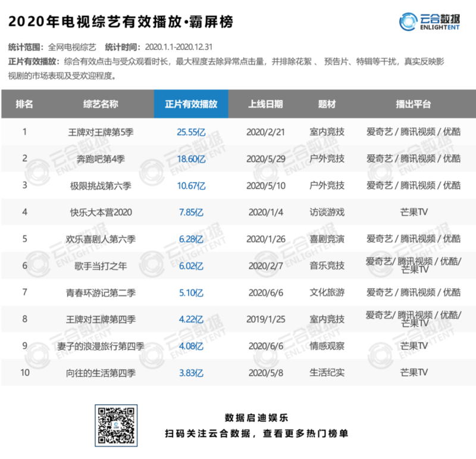Click the 向往的生活第四季 show name
This screenshot has height=459, width=476.
[101, 373]
